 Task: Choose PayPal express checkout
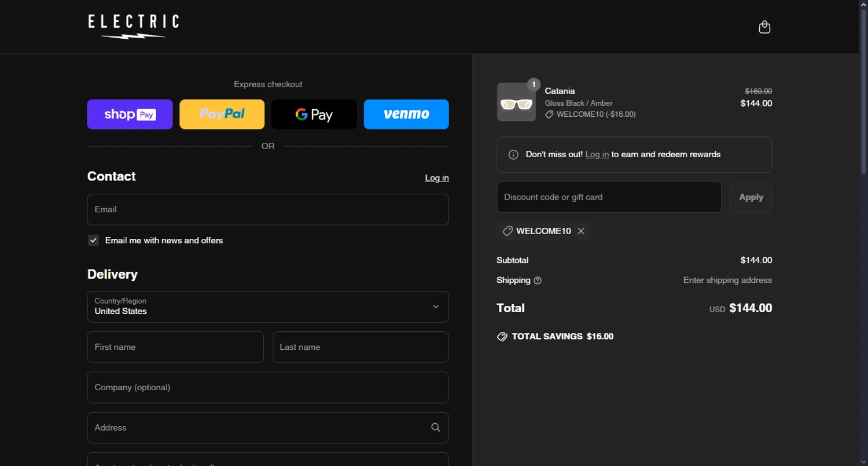click(222, 114)
